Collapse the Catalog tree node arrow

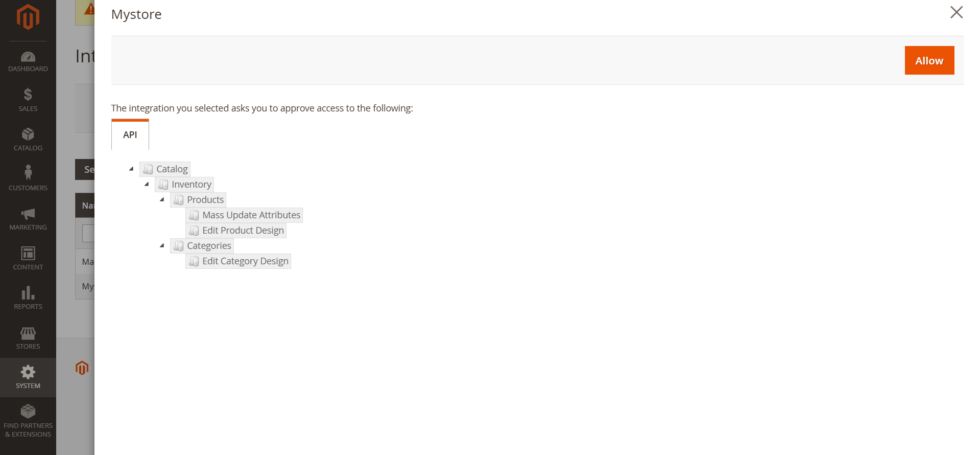[131, 169]
